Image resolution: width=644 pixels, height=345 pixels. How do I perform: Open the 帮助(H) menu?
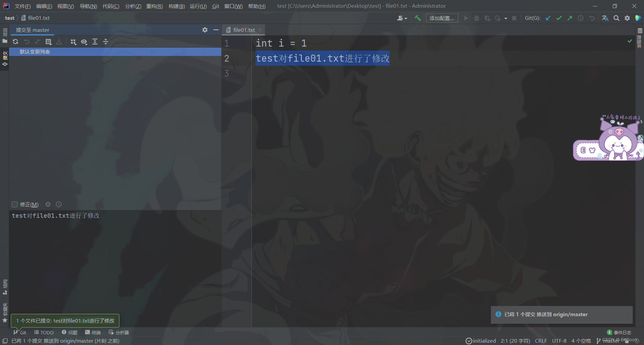click(257, 6)
